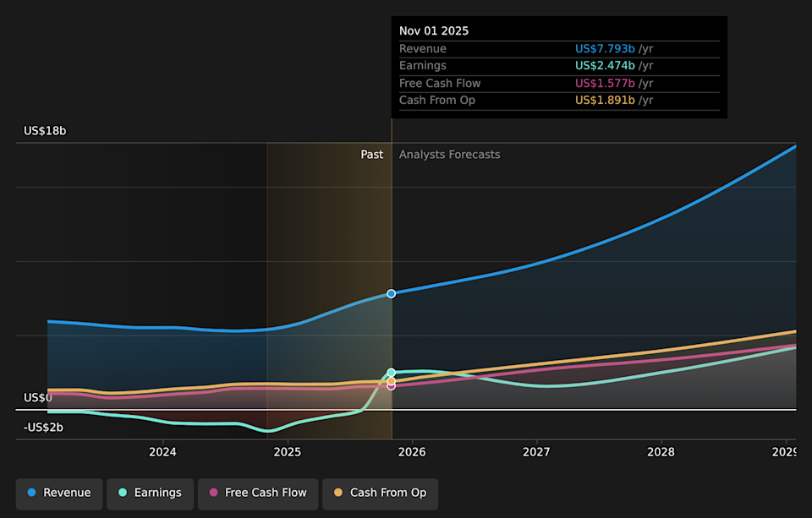The image size is (812, 518).
Task: Click Revenue value US$7.793b in tooltip
Action: pyautogui.click(x=605, y=49)
